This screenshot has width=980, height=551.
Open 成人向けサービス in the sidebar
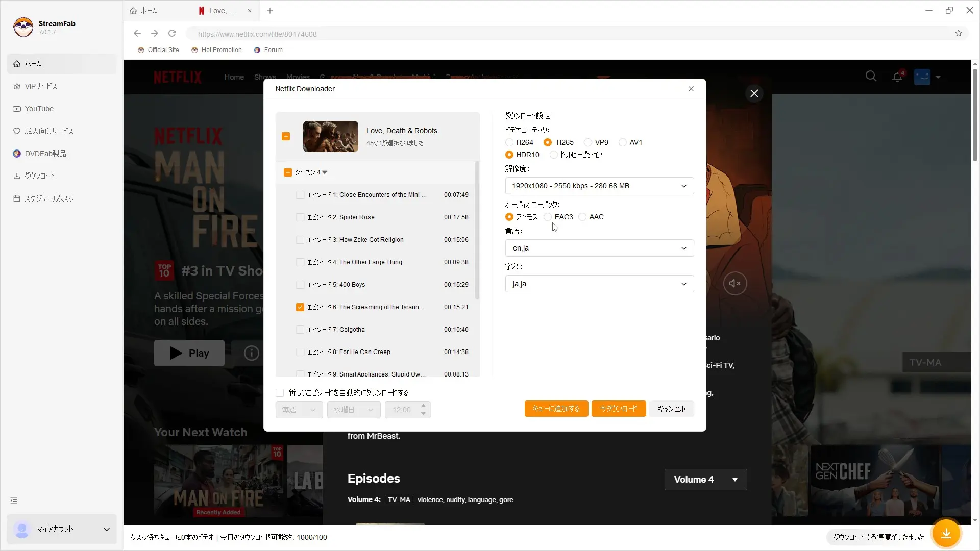[62, 131]
